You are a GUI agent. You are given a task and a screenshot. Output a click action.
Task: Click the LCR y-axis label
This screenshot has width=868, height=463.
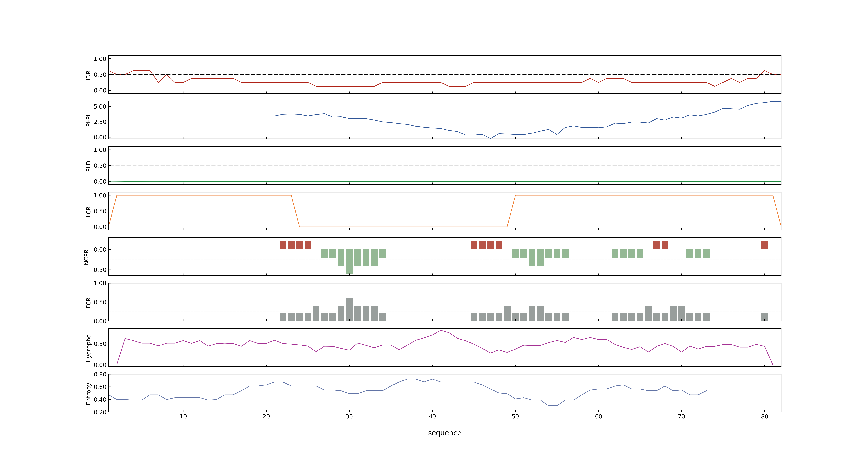[x=88, y=211]
